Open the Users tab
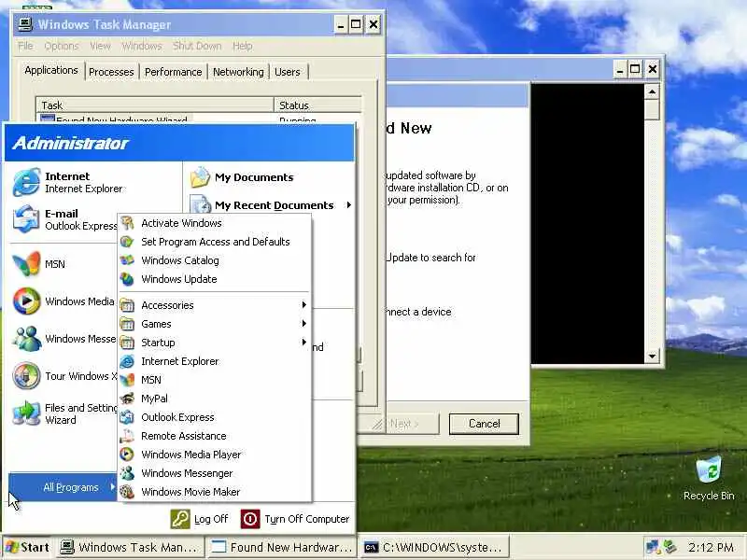The width and height of the screenshot is (747, 560). click(288, 72)
